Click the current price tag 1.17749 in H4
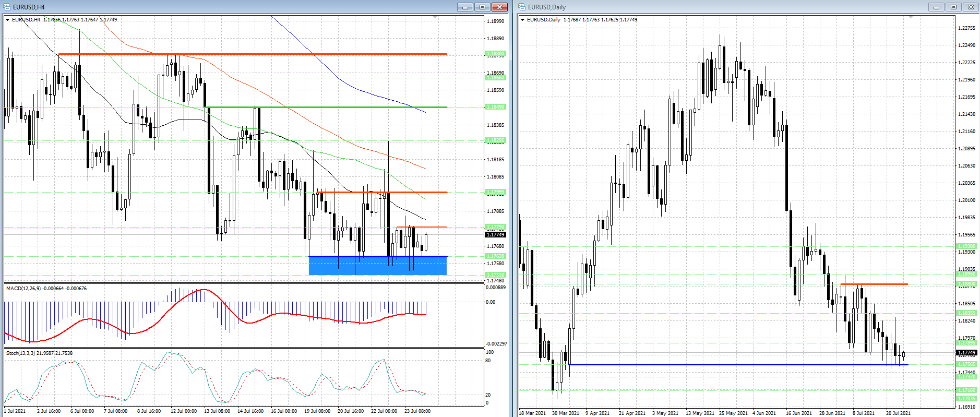Image resolution: width=980 pixels, height=417 pixels. 496,235
